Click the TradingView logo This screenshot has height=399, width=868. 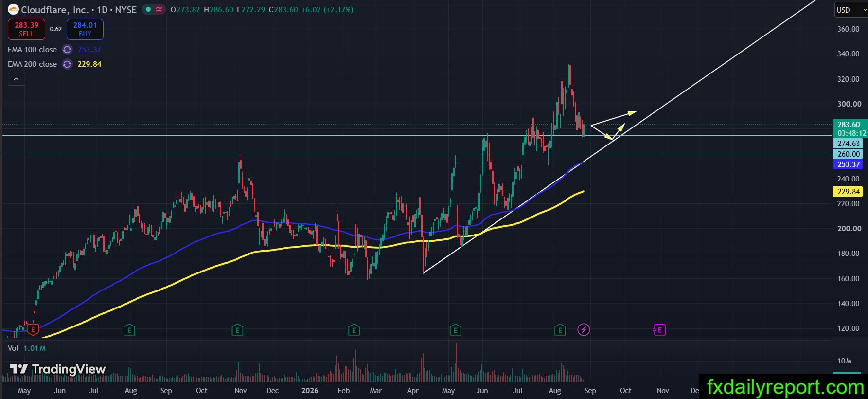click(x=57, y=369)
